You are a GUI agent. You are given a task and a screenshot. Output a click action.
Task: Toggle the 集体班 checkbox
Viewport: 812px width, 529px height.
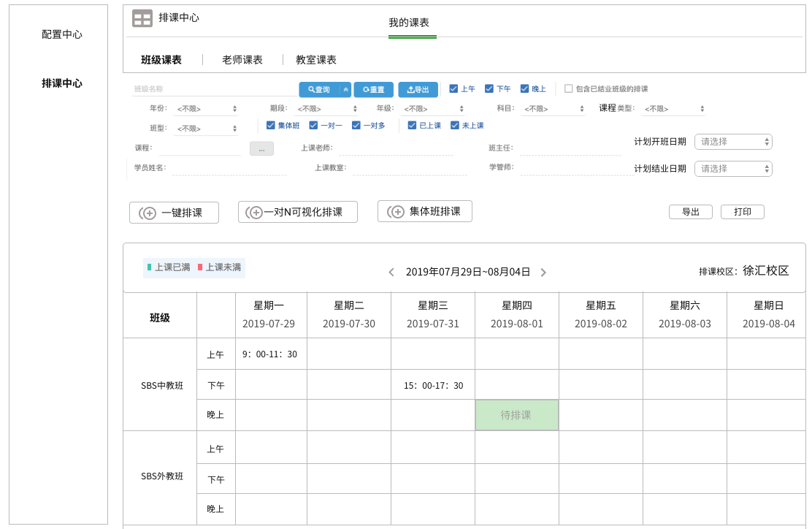(x=270, y=125)
